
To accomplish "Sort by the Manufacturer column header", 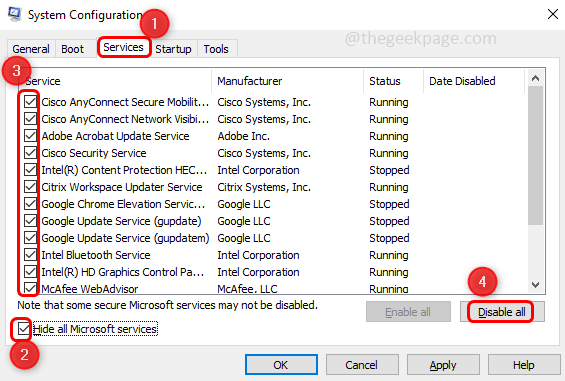I will click(x=288, y=81).
